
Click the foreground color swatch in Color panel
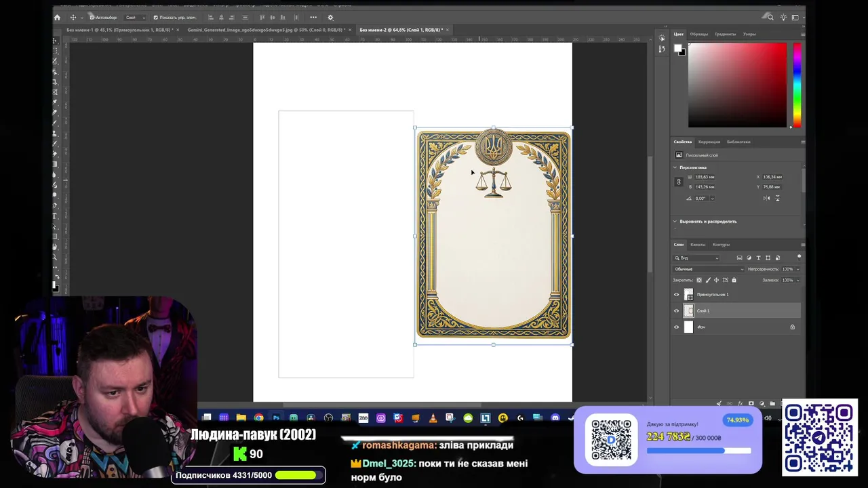(677, 49)
